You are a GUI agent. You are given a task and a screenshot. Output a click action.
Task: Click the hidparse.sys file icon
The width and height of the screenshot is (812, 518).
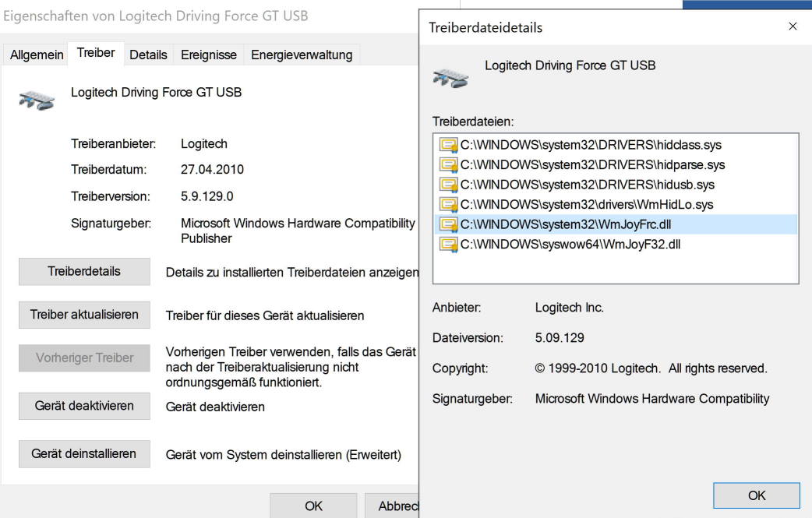[448, 164]
